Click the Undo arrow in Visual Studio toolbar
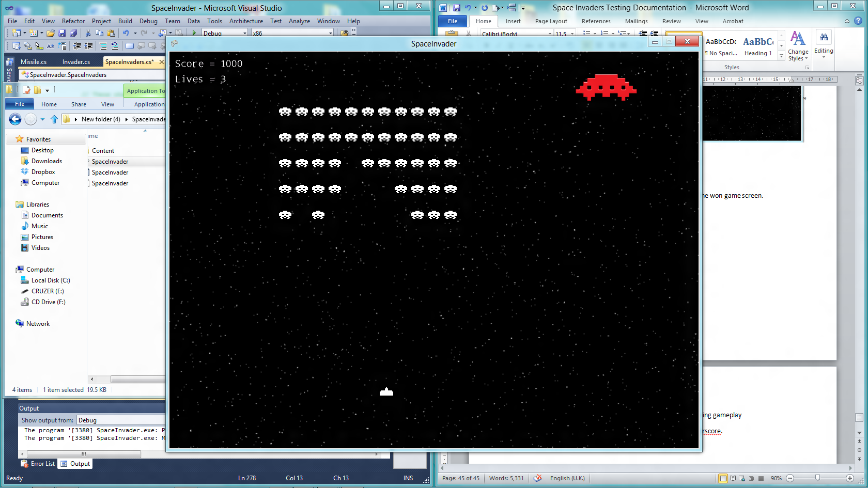Image resolution: width=868 pixels, height=488 pixels. 126,33
